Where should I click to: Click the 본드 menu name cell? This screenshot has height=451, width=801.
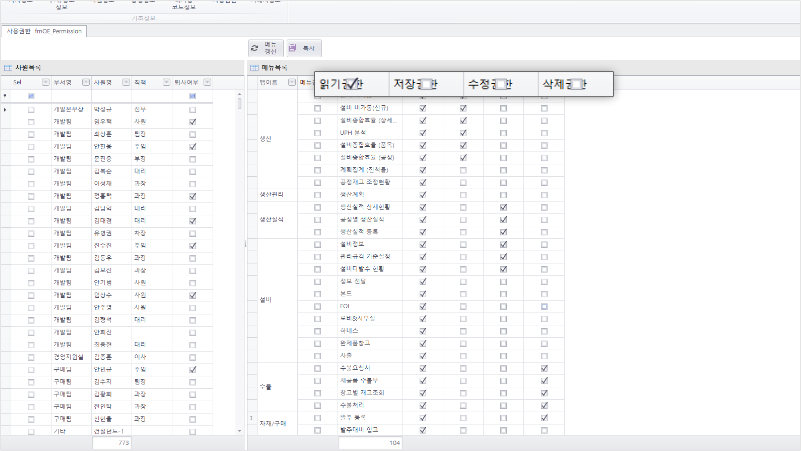point(370,294)
